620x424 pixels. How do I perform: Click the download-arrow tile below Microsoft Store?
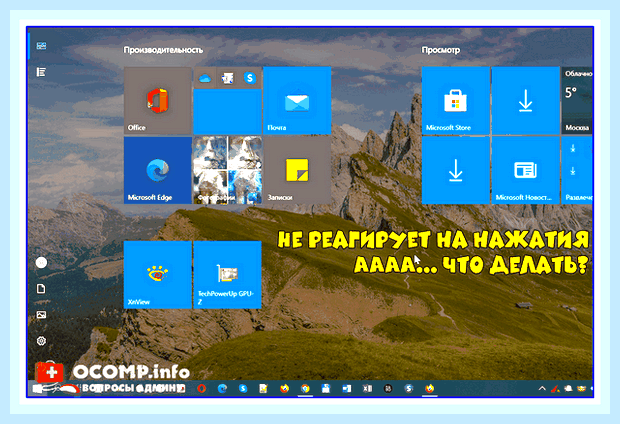[x=456, y=170]
